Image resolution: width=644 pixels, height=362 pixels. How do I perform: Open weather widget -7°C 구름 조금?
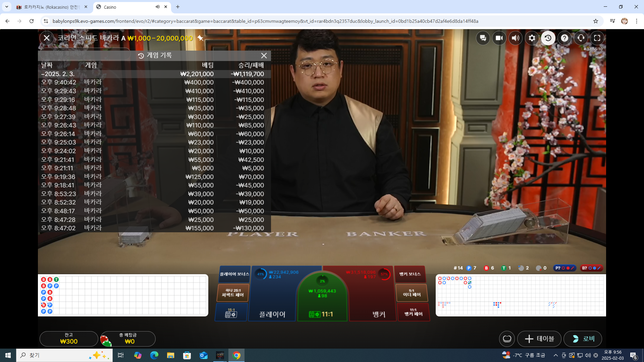point(524,355)
